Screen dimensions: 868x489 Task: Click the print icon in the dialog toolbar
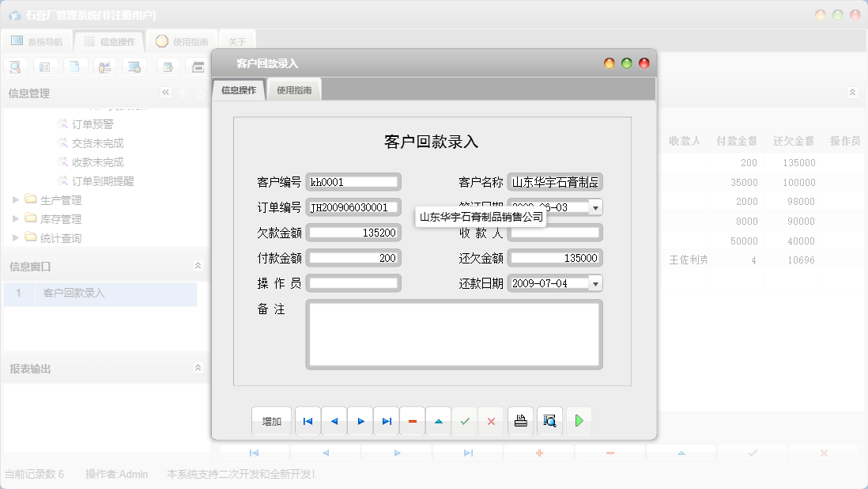pyautogui.click(x=520, y=421)
